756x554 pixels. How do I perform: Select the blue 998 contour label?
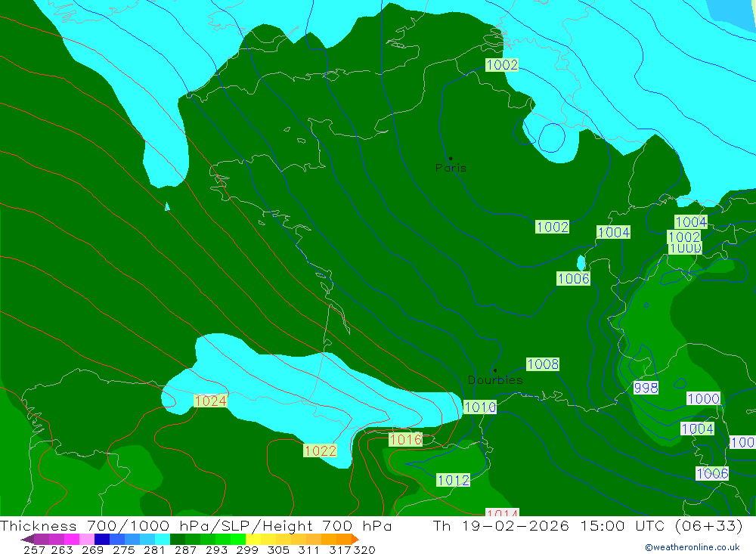[x=646, y=388]
